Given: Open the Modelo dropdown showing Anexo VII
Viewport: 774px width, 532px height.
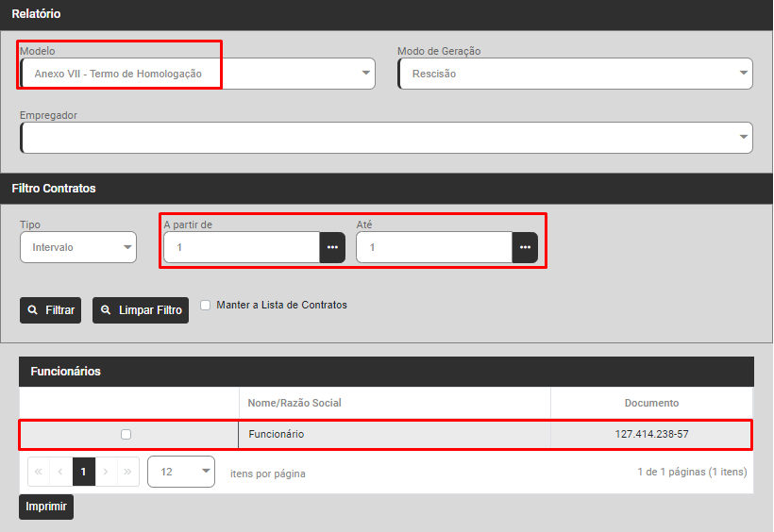Looking at the screenshot, I should (197, 74).
